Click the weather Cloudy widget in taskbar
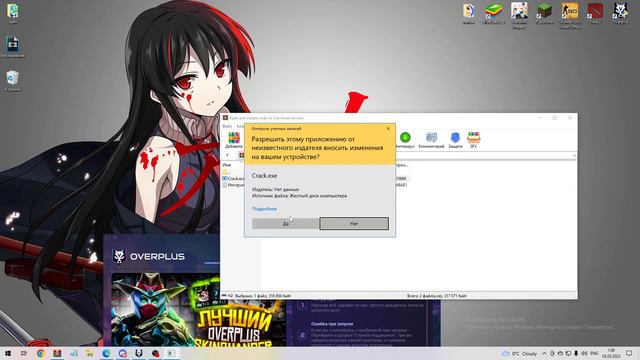640x360 pixels. point(519,353)
